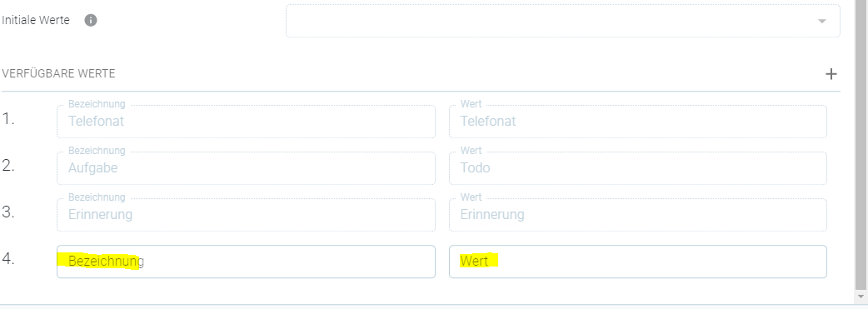868x309 pixels.
Task: Add a new value with the plus icon
Action: pyautogui.click(x=831, y=74)
